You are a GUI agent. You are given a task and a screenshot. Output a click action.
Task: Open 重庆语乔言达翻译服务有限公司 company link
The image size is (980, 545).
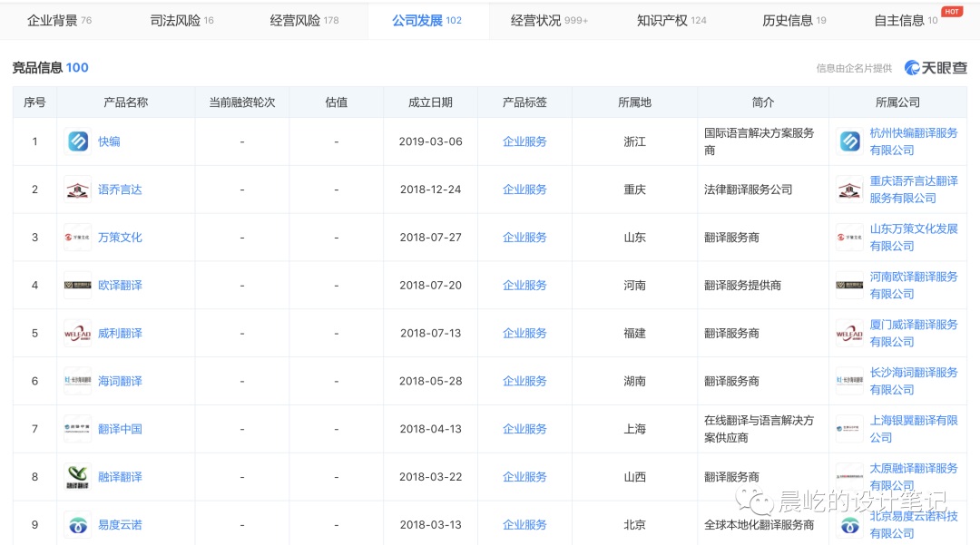click(913, 190)
